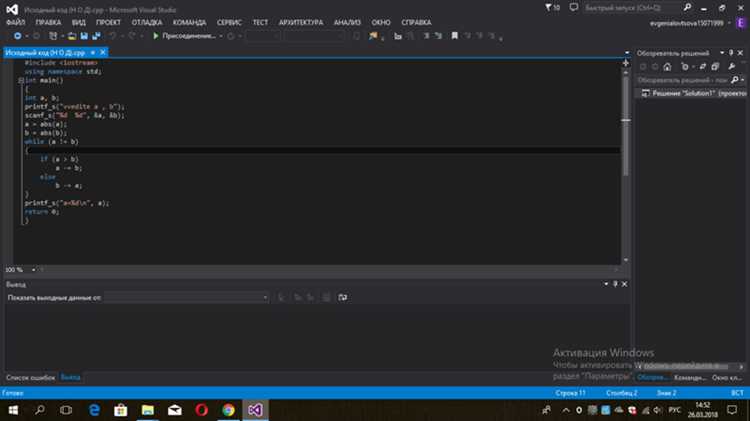Open the Action Center notification icon
This screenshot has height=421, width=750.
pos(732,410)
